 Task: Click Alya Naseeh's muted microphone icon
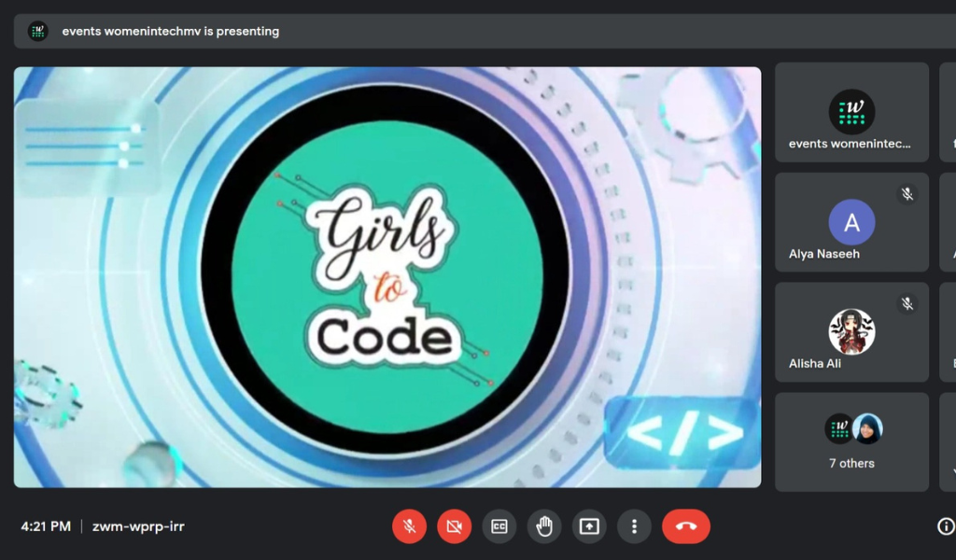907,194
